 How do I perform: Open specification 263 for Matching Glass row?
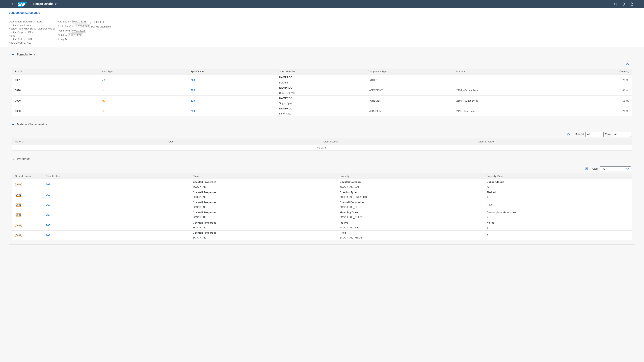(x=48, y=215)
